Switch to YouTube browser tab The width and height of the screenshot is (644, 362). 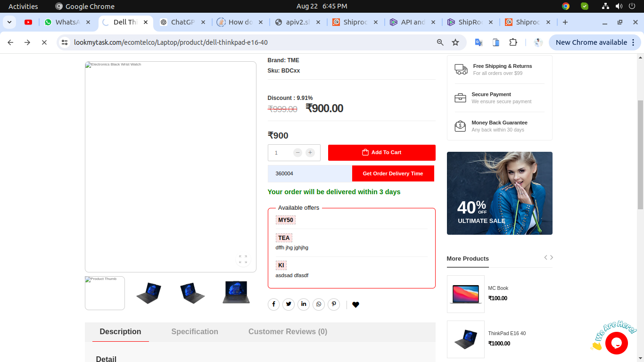click(28, 22)
